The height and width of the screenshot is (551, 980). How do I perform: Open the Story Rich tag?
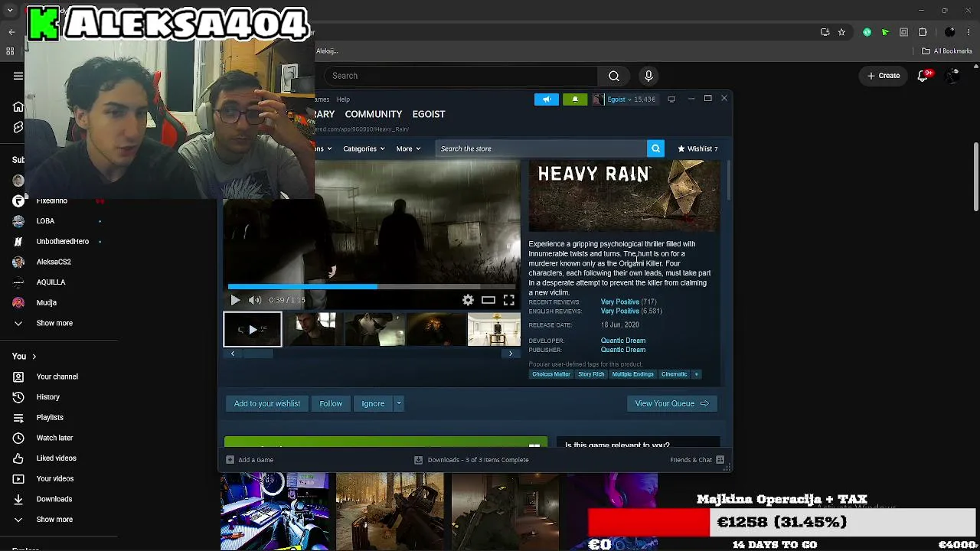(591, 374)
